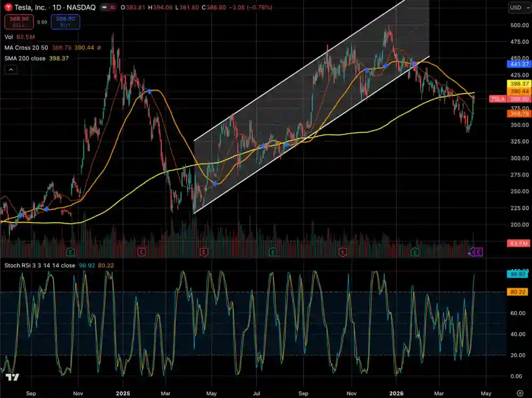Click the TradingView logo
The width and height of the screenshot is (532, 398).
(x=12, y=378)
